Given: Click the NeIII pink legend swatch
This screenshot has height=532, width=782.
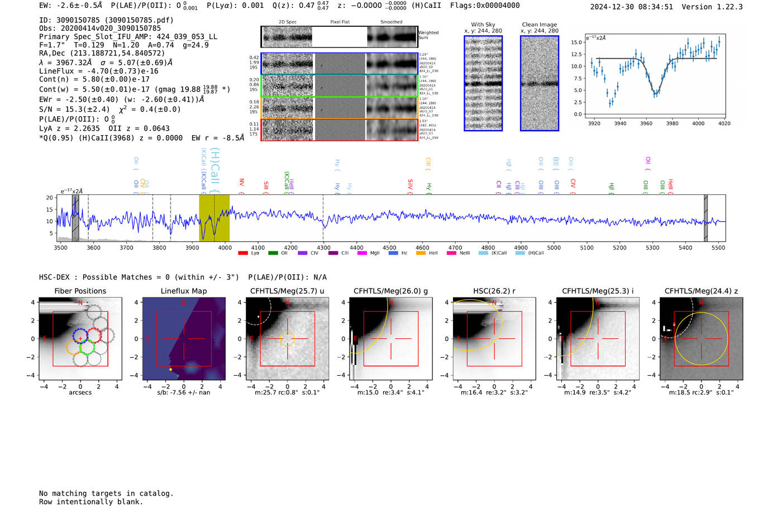Looking at the screenshot, I should [x=451, y=253].
